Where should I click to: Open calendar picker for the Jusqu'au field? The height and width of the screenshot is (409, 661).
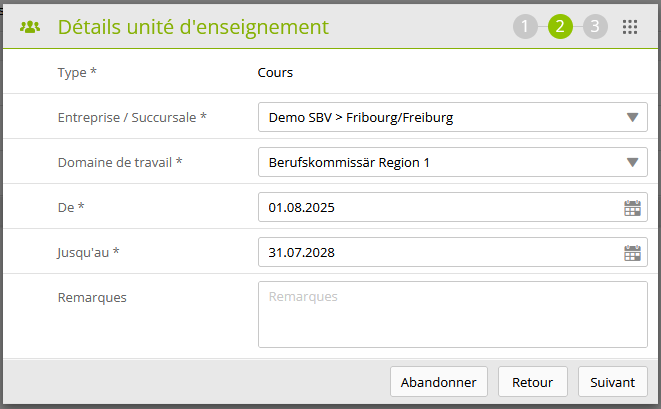(632, 253)
